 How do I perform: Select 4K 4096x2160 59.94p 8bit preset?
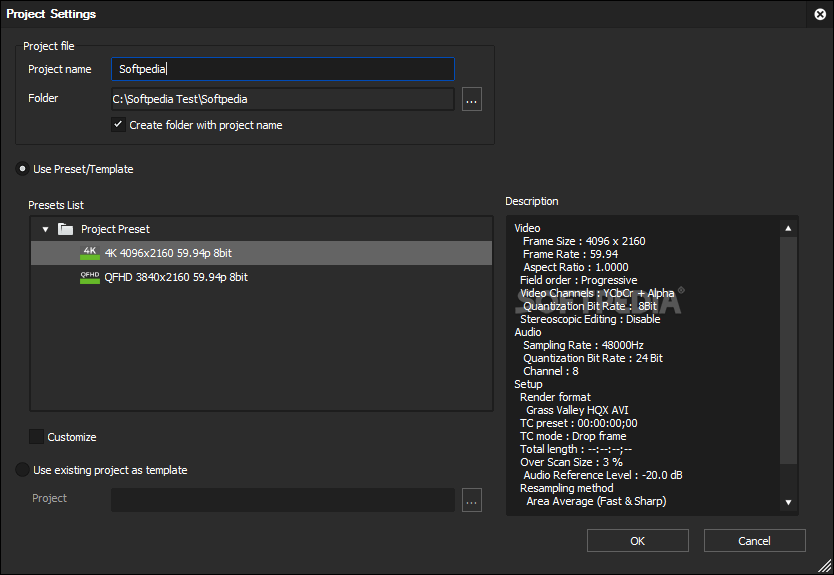[x=261, y=253]
